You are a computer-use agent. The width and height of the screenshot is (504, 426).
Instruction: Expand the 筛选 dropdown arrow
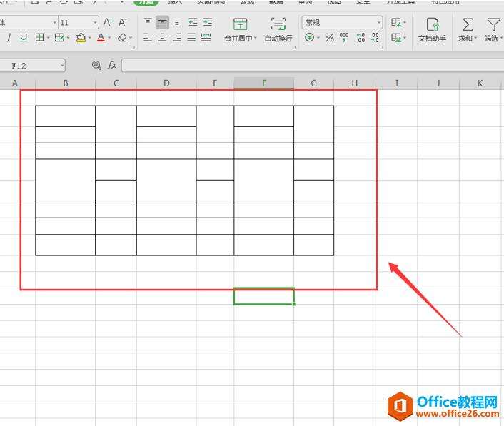pyautogui.click(x=501, y=39)
